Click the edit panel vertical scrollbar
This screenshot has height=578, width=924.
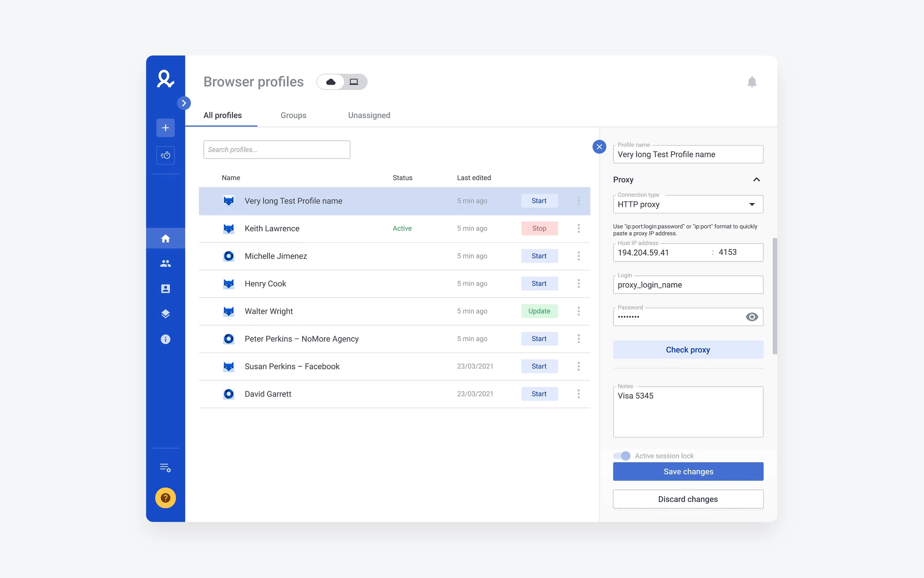click(774, 296)
